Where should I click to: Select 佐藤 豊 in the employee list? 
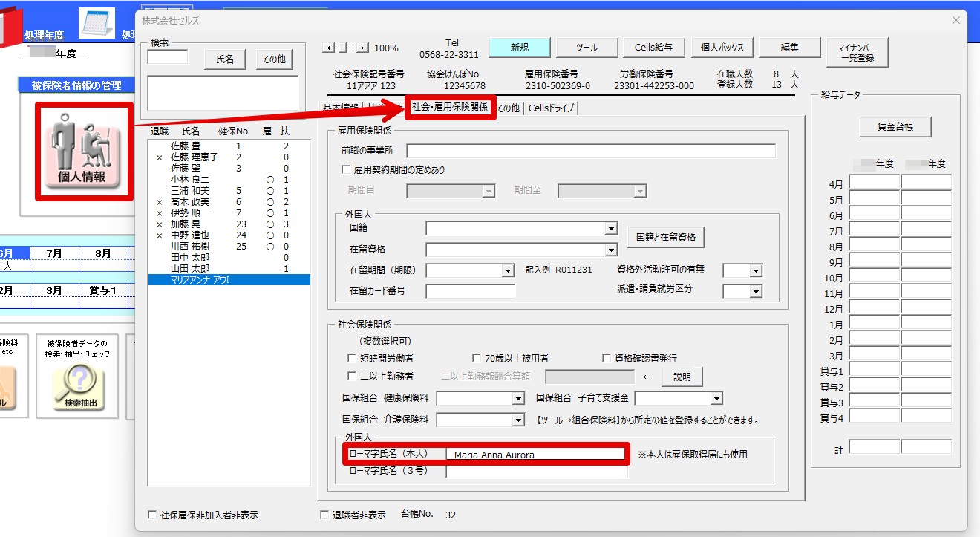(229, 146)
